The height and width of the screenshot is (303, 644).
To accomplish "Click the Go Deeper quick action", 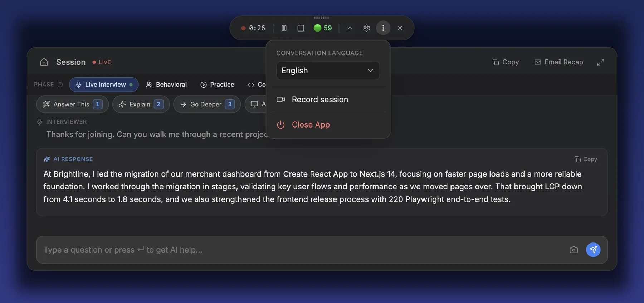I will [207, 104].
